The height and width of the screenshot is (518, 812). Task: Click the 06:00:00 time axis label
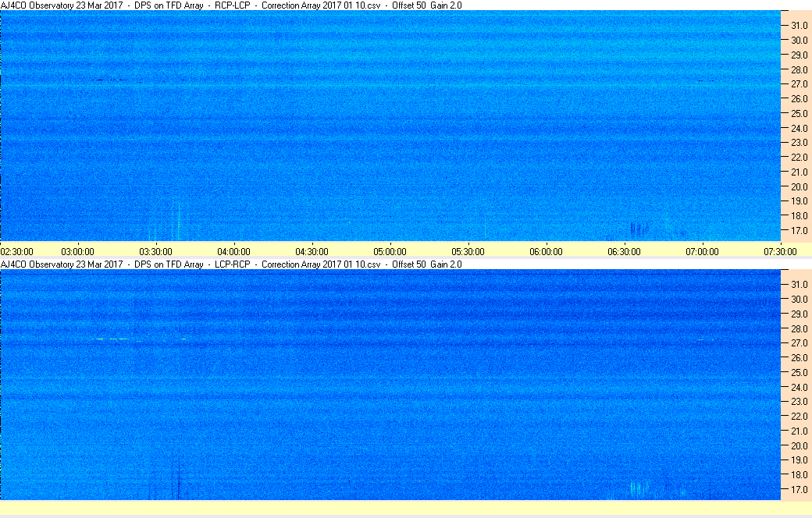tap(546, 251)
